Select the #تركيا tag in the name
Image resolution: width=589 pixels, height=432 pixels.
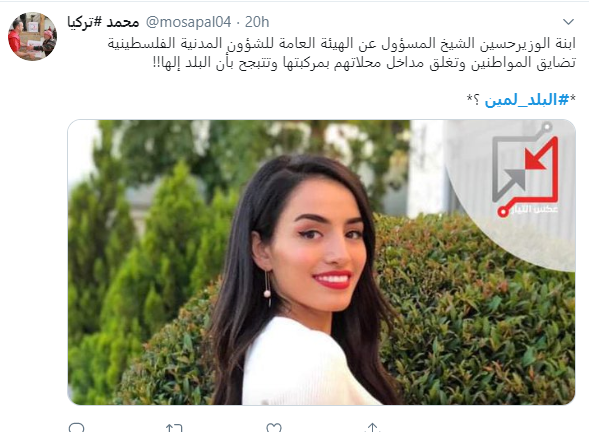point(85,22)
